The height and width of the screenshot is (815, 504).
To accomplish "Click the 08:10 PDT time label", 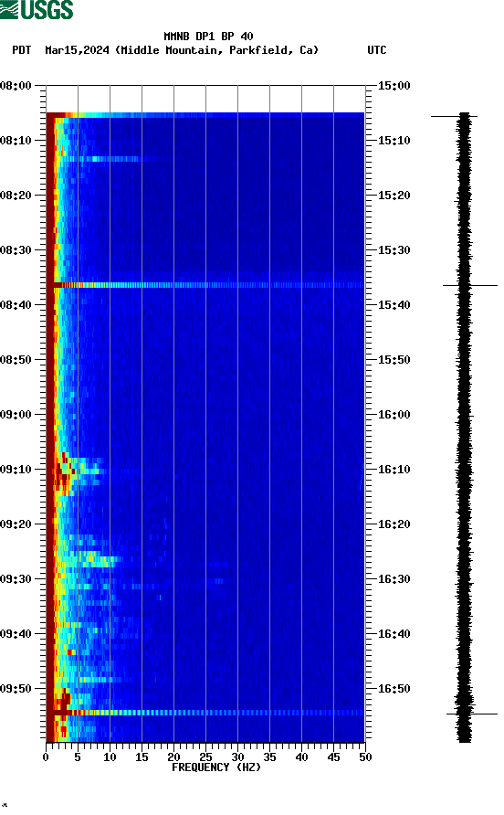I will 16,141.
